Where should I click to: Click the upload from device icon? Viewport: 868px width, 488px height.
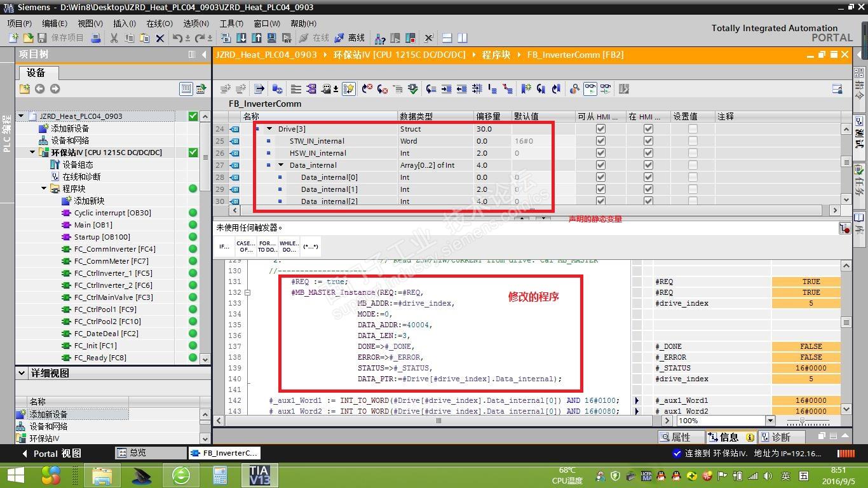coord(257,38)
